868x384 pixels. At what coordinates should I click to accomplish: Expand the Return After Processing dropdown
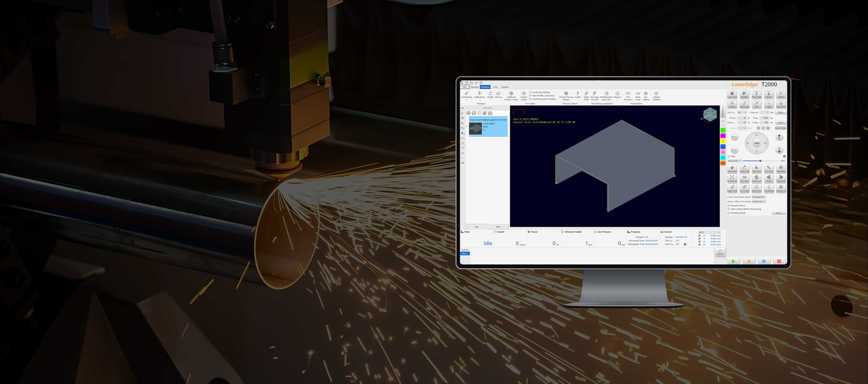[759, 202]
